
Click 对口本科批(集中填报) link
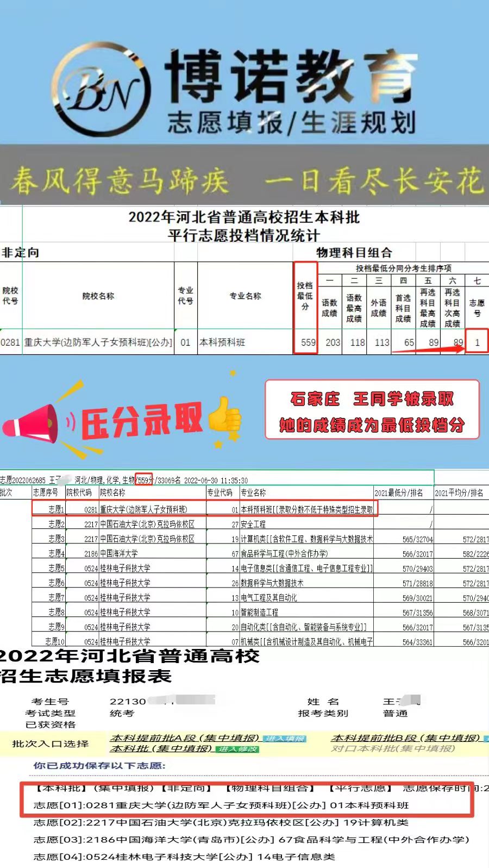(393, 748)
